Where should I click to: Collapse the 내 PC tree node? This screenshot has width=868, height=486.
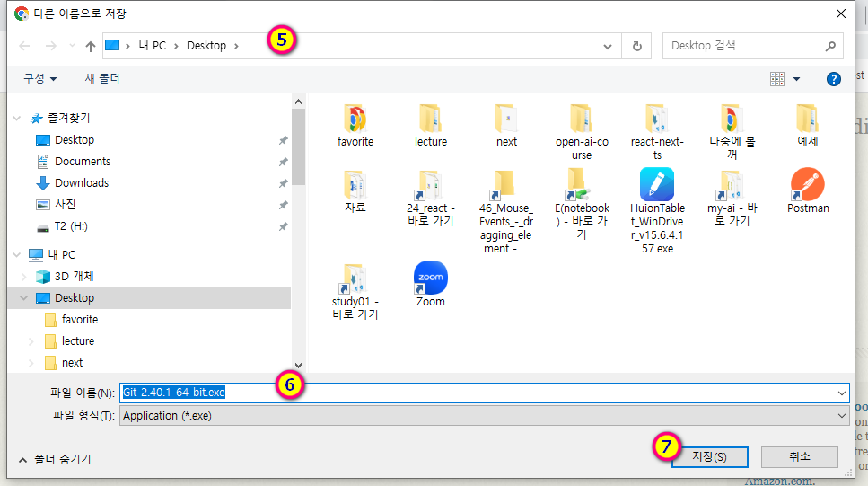(x=13, y=255)
